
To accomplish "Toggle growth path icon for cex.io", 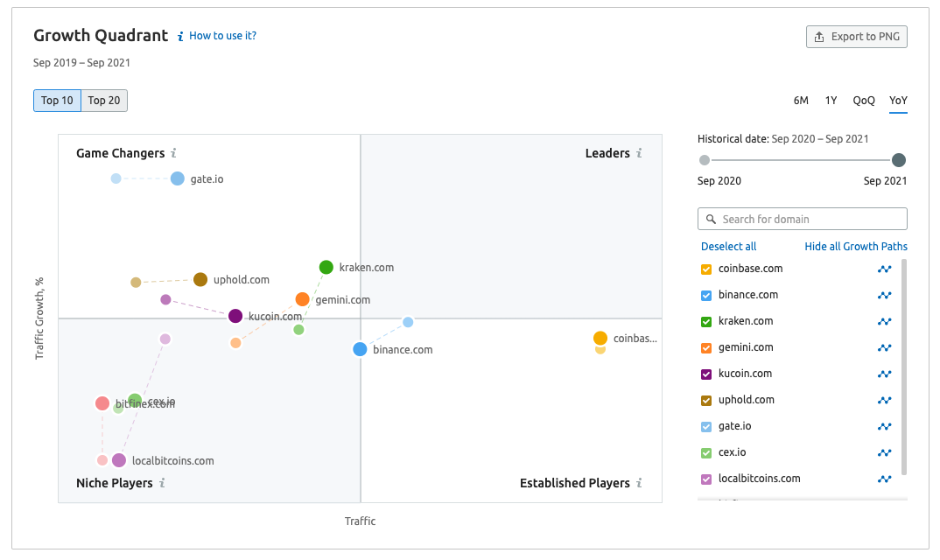I will click(884, 452).
